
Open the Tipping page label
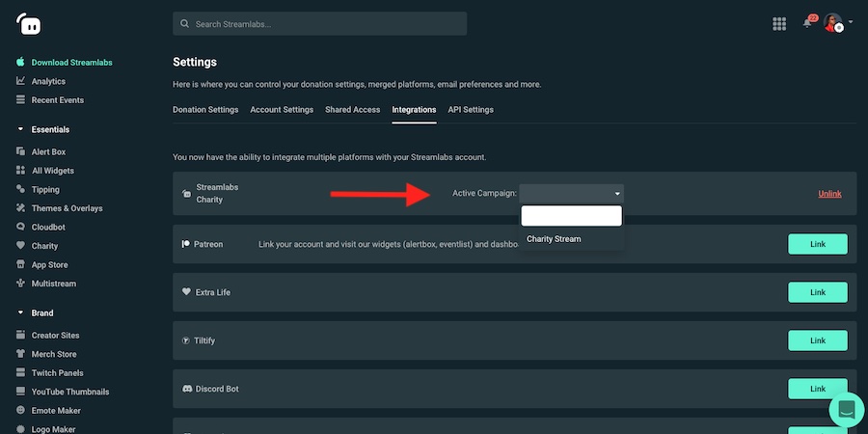pos(45,189)
